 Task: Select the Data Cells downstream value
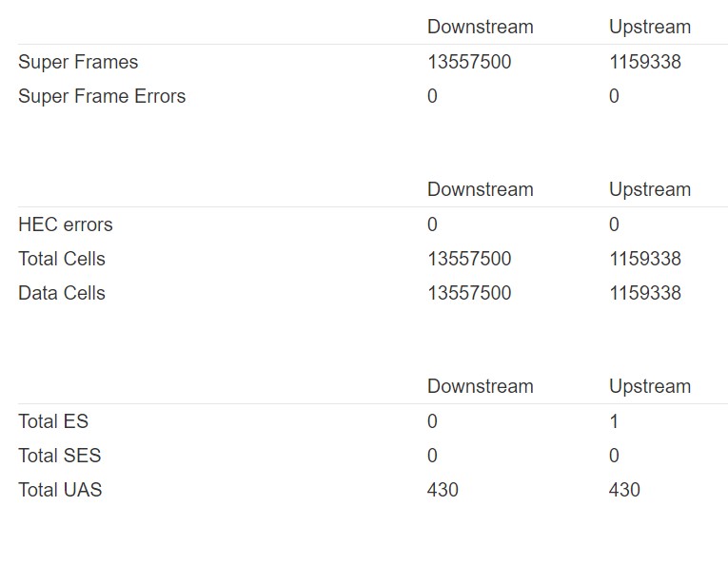click(469, 293)
